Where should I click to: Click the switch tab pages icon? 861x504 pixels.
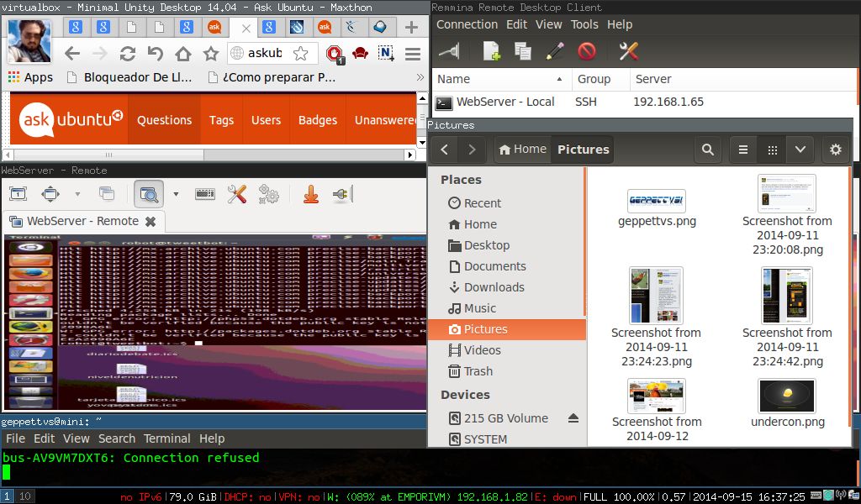pos(107,193)
